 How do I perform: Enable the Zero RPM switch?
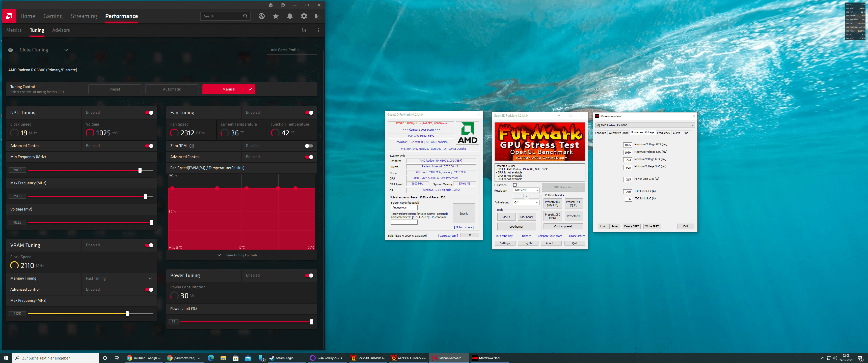[x=309, y=146]
